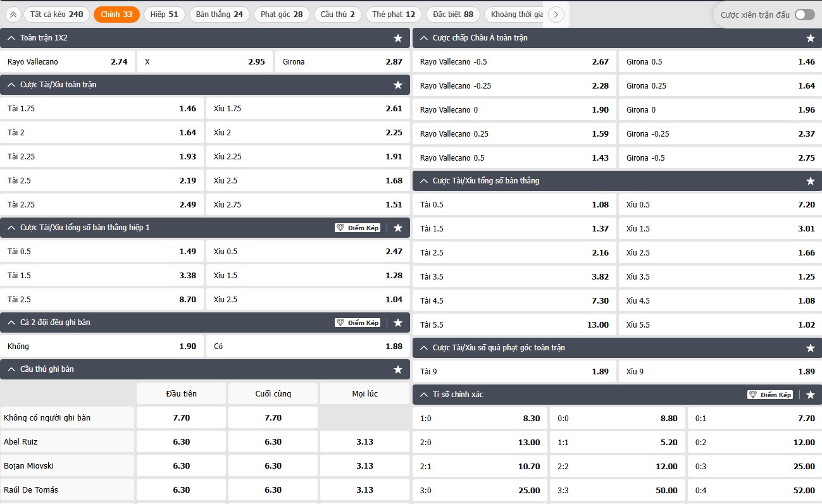This screenshot has width=822, height=504.
Task: Collapse the Tỉ số chính xác section
Action: click(x=424, y=395)
